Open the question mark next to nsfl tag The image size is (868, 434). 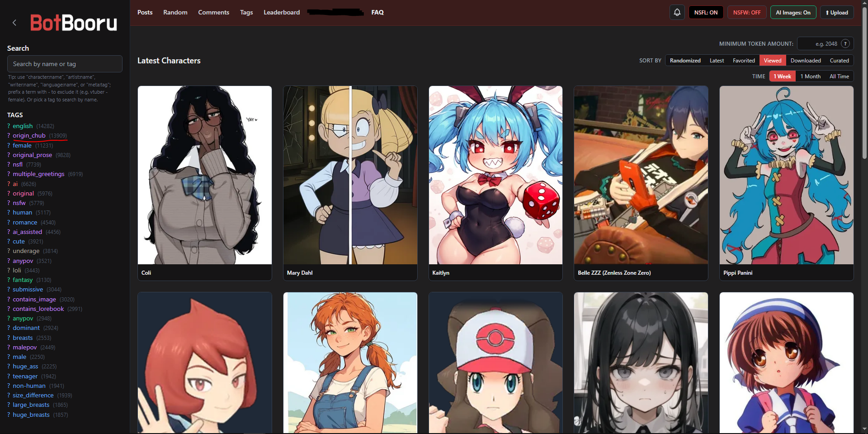(x=9, y=164)
